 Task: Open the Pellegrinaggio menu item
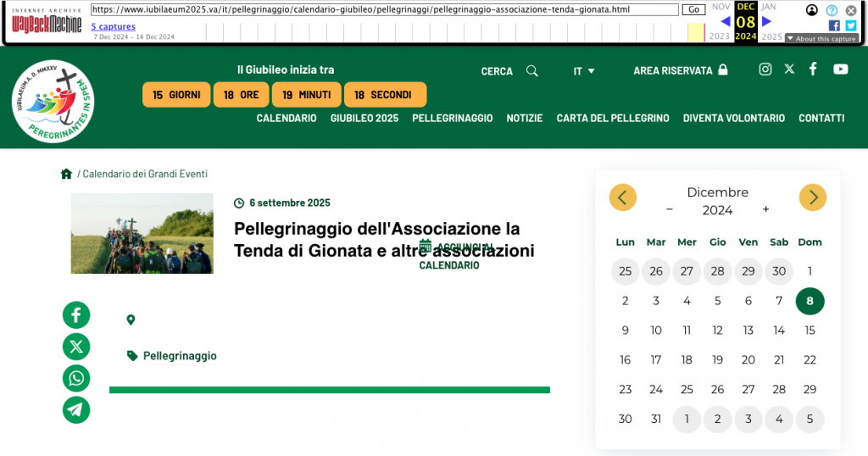(452, 119)
